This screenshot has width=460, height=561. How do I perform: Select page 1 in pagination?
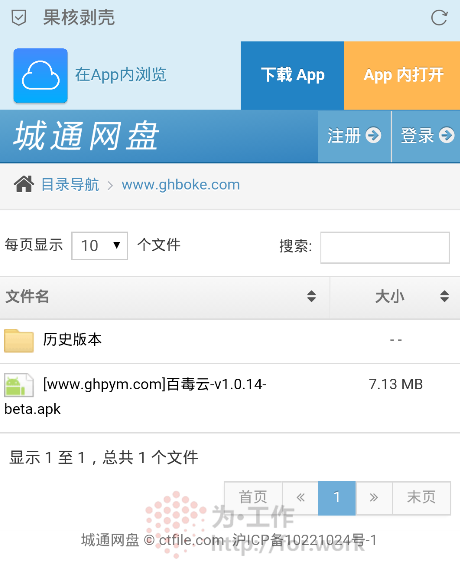point(337,498)
